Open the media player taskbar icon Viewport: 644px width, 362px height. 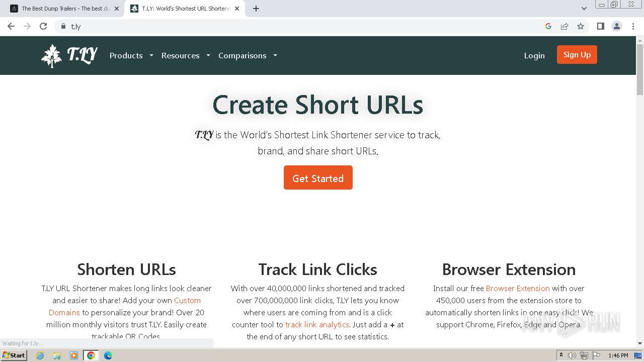pos(74,355)
